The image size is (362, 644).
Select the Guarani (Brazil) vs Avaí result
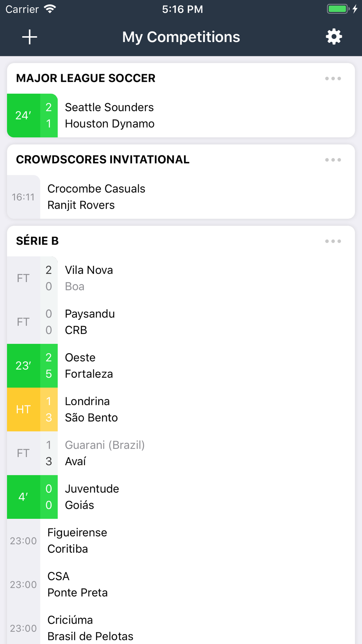[181, 453]
